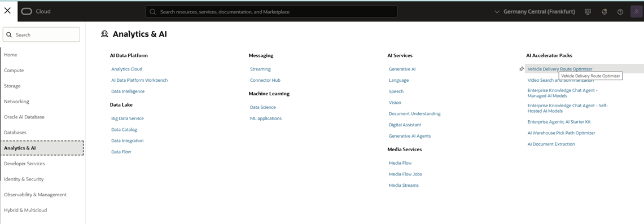644x224 pixels.
Task: Click the top search resources field
Action: click(x=271, y=12)
